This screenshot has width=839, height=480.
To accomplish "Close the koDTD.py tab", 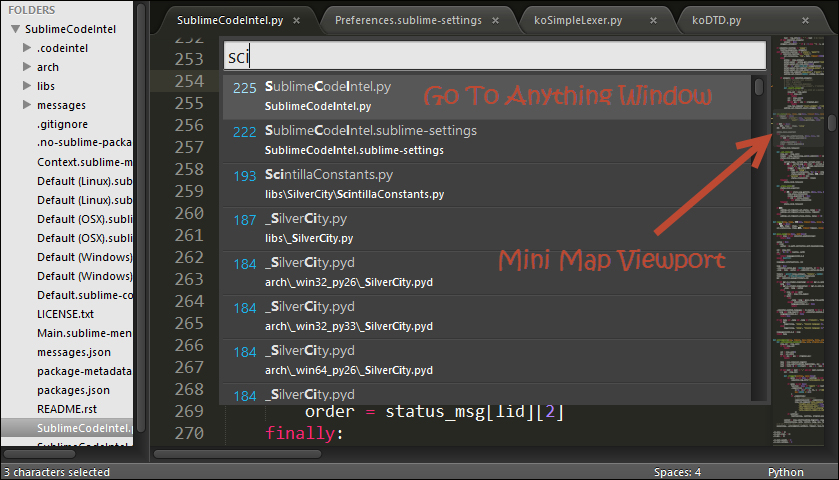I will coord(805,20).
